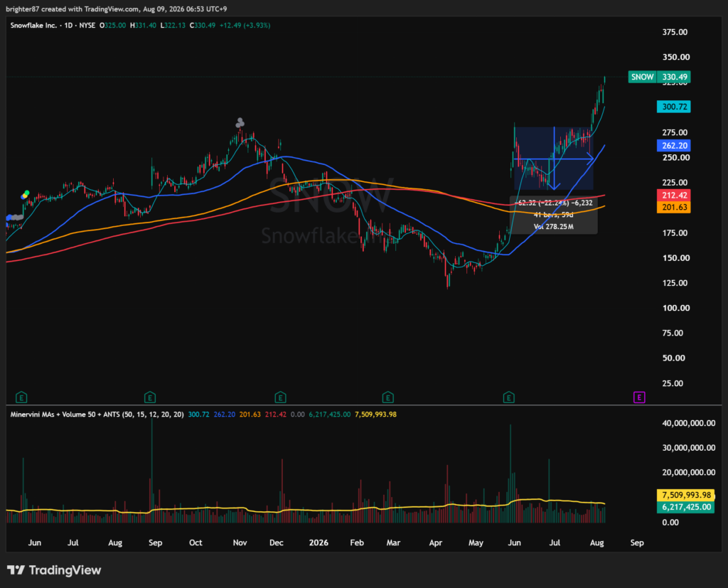Click the Nov label on time axis
728x588 pixels.
(240, 542)
